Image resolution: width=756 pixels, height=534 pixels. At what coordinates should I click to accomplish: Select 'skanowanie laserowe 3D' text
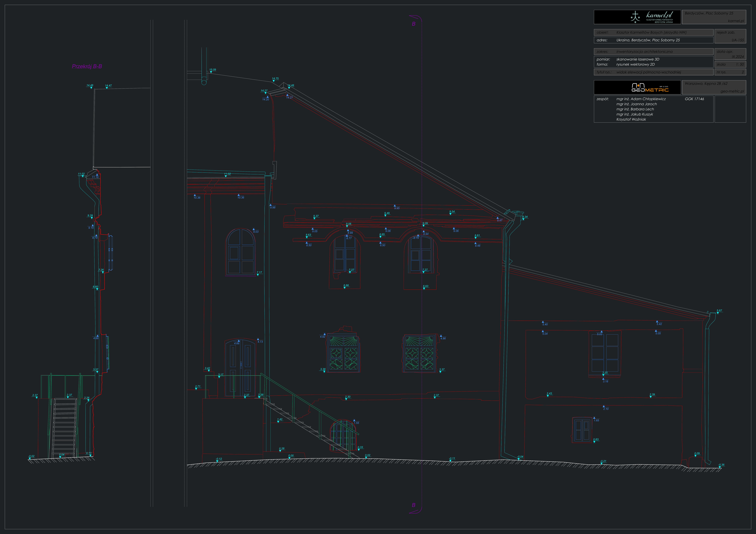(638, 59)
